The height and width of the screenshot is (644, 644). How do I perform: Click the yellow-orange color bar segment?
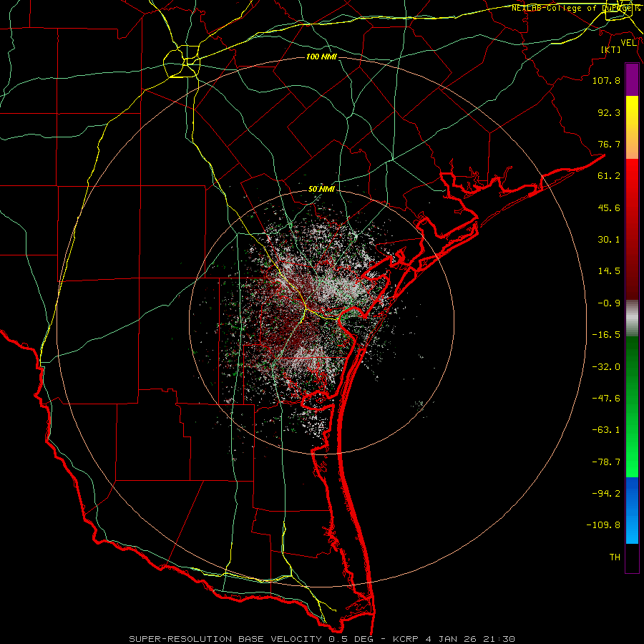tap(632, 127)
